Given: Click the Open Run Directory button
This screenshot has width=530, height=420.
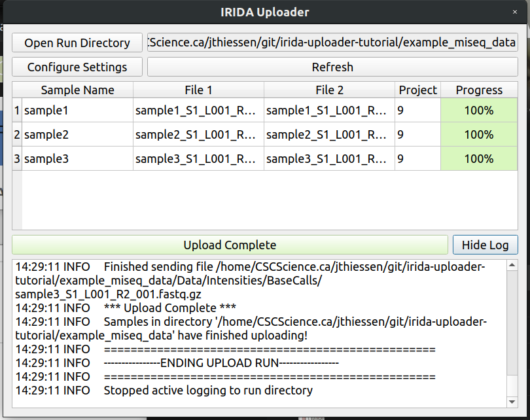Looking at the screenshot, I should (x=77, y=43).
